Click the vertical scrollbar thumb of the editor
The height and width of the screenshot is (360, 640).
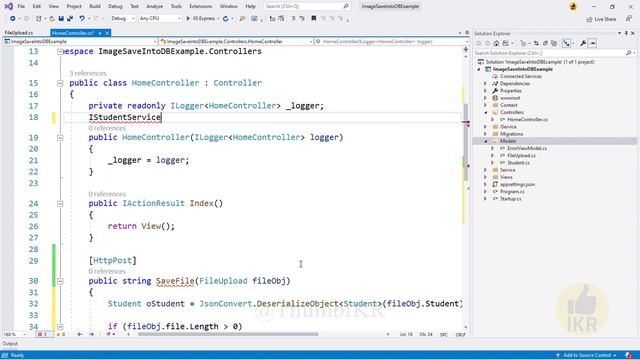[466, 142]
